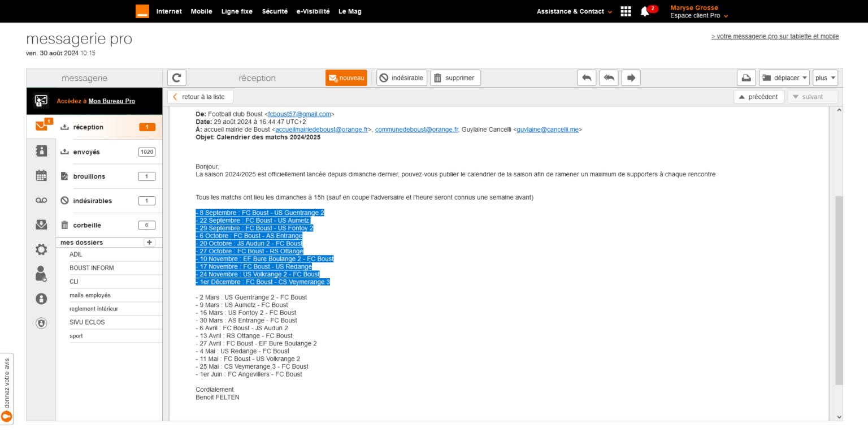The width and height of the screenshot is (868, 432).
Task: Click the refresh mailbox icon
Action: coord(177,78)
